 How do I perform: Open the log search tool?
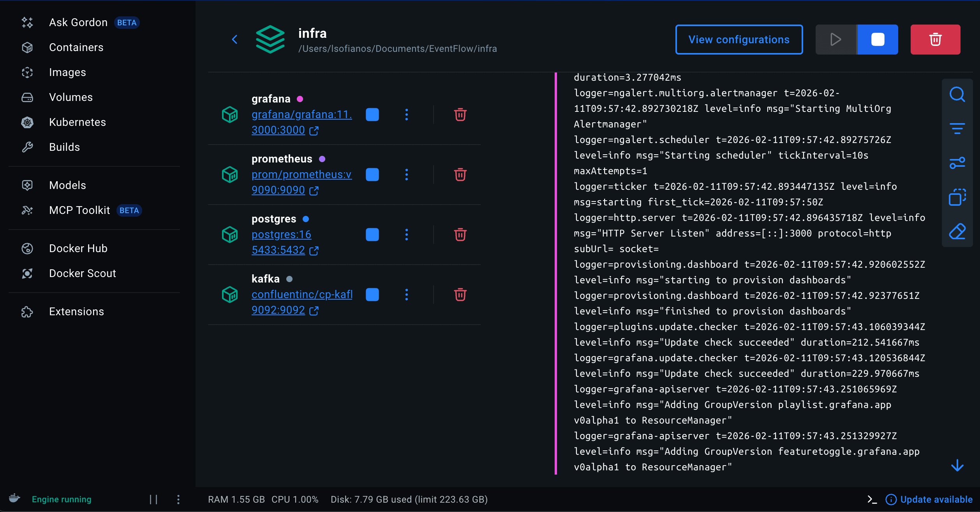[957, 94]
